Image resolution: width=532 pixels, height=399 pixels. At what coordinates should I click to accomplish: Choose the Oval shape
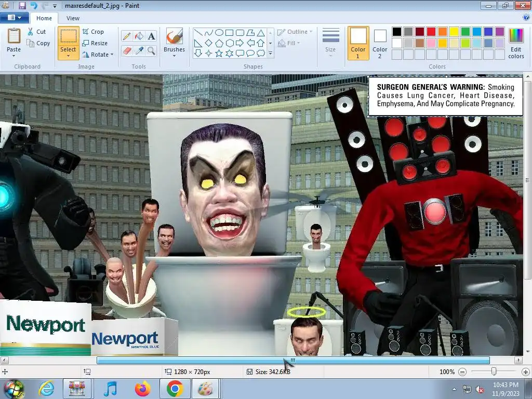click(219, 33)
